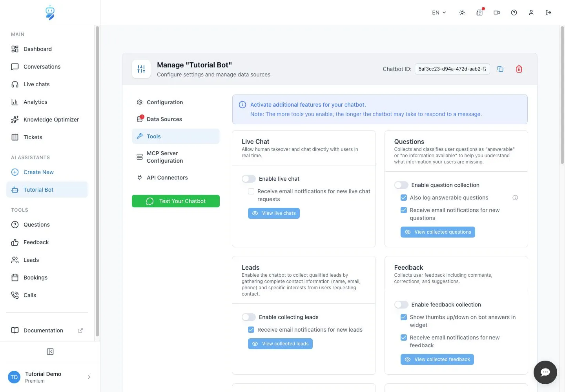Select Tutorial Bot assistant
565x392 pixels.
(47, 190)
